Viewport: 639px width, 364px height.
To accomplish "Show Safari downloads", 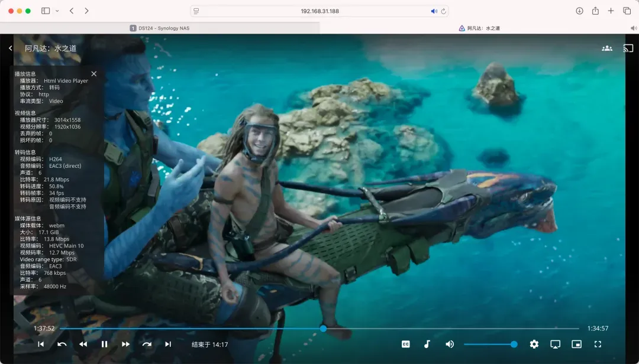I will click(x=579, y=11).
